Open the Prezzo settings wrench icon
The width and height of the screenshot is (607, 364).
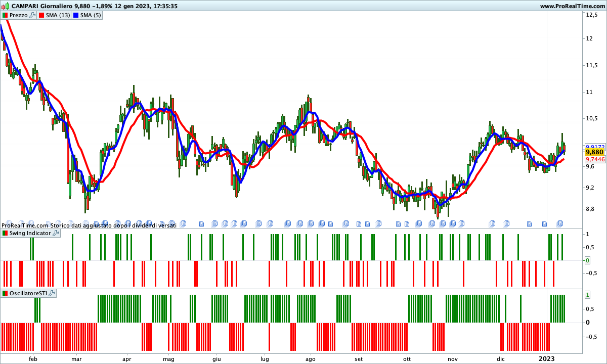point(32,15)
